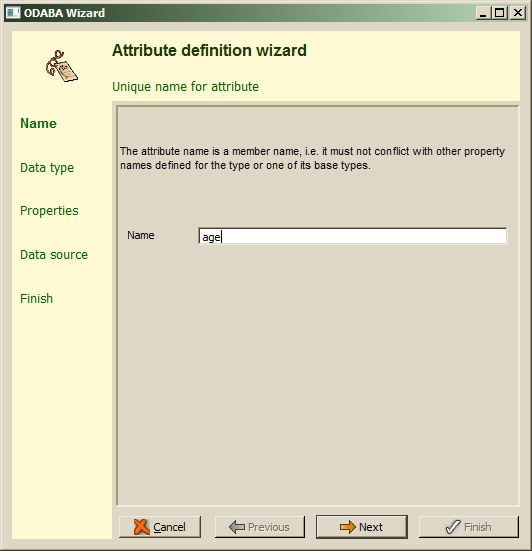Minimize the ODABA Wizard window
532x551 pixels.
point(483,13)
